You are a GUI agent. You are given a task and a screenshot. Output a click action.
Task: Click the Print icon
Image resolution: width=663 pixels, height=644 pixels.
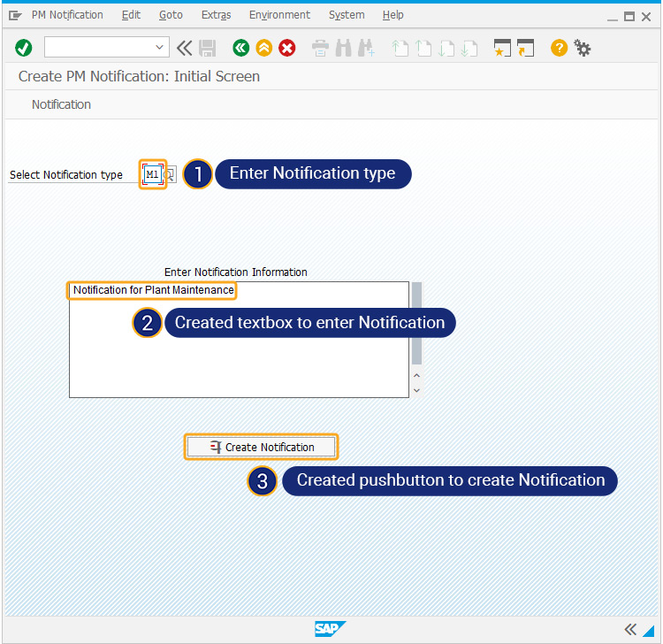coord(320,49)
